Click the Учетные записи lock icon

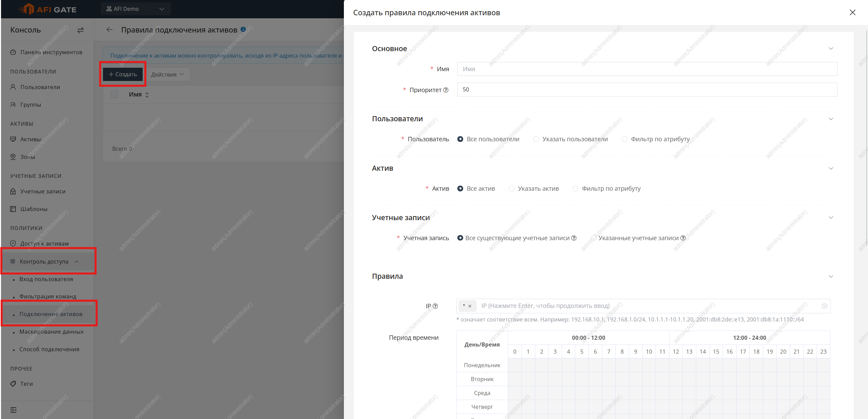(13, 191)
